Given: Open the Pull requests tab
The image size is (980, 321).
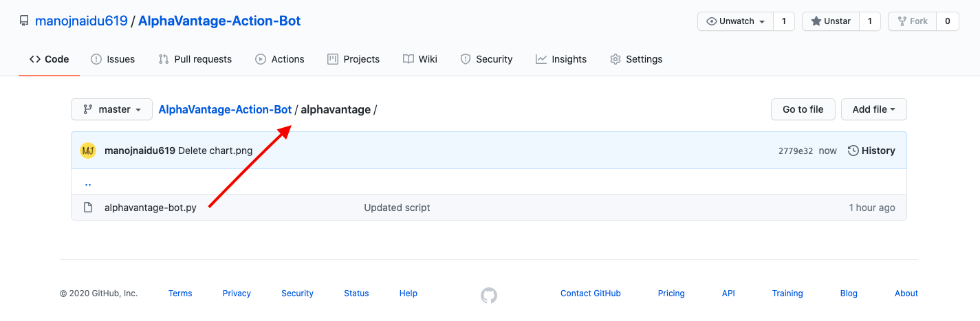Looking at the screenshot, I should coord(195,59).
